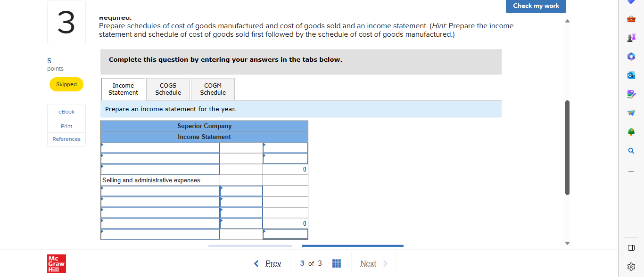The image size is (644, 277).
Task: Open Microsoft 365 from the sidebar
Action: point(631,56)
